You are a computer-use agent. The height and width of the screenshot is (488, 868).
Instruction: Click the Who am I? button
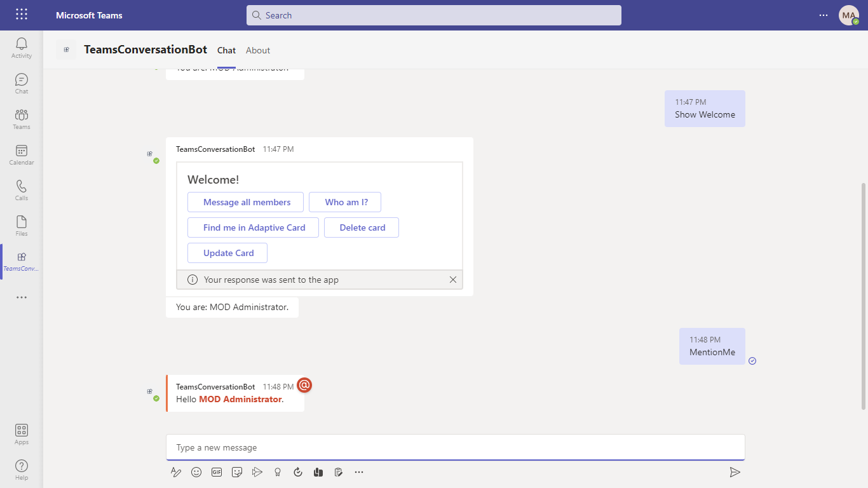coord(345,202)
